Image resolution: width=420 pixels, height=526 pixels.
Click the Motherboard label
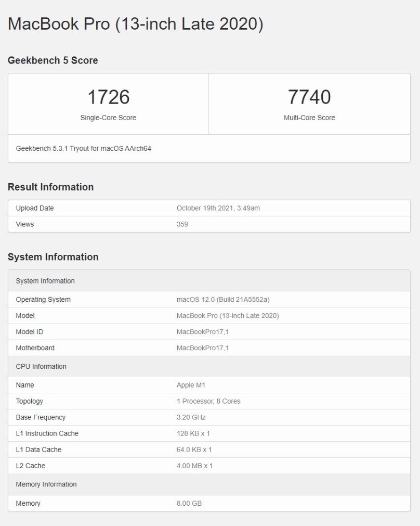(35, 348)
